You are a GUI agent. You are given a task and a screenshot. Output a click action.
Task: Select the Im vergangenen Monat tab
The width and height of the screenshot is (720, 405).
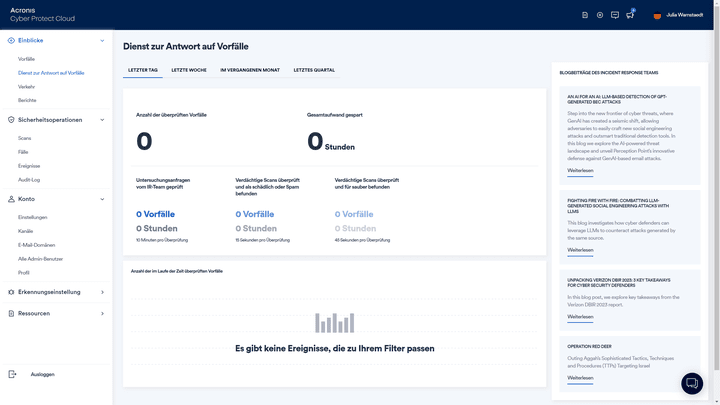[x=250, y=70]
